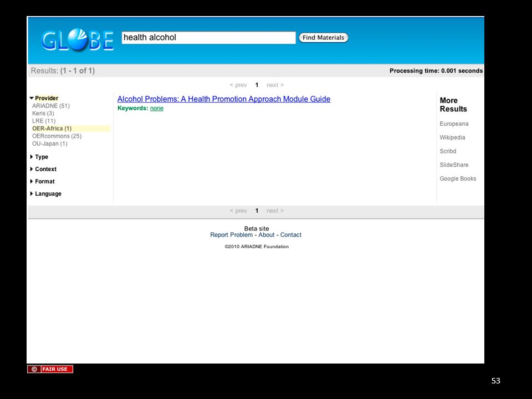The image size is (532, 399).
Task: Expand the Language filter section
Action: click(x=45, y=194)
